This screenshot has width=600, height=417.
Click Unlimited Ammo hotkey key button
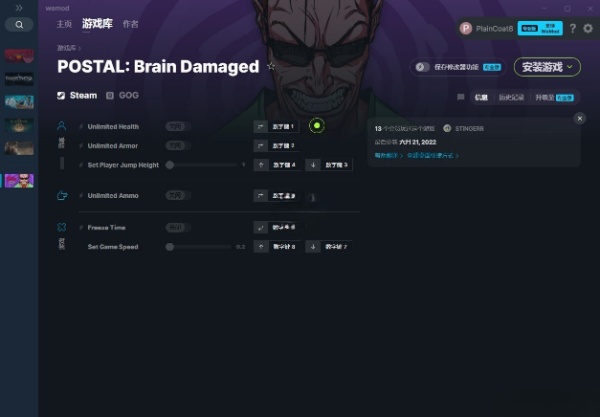click(x=284, y=195)
